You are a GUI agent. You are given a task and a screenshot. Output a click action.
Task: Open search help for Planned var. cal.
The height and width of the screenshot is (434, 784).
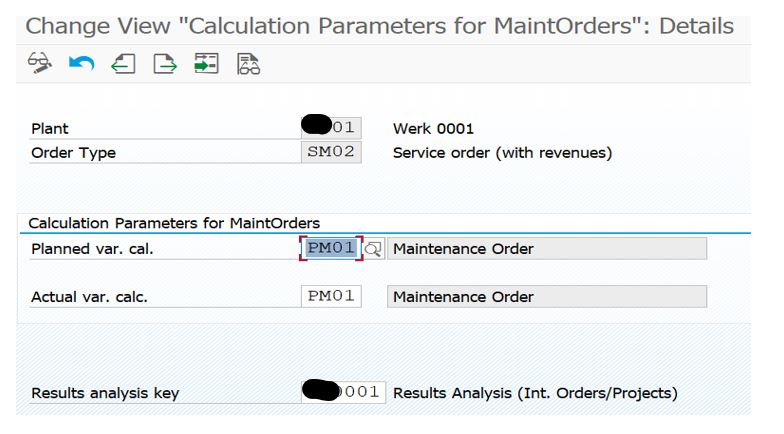pos(372,249)
